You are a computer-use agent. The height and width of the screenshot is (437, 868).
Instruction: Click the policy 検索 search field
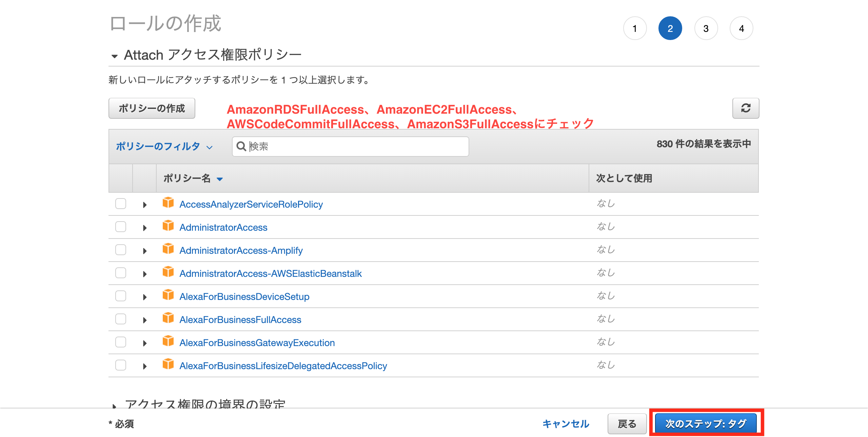point(356,146)
